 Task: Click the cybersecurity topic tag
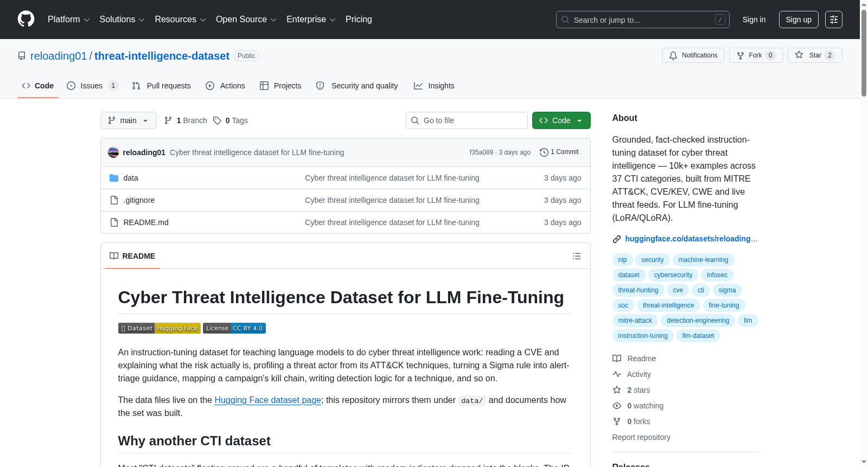pos(673,275)
